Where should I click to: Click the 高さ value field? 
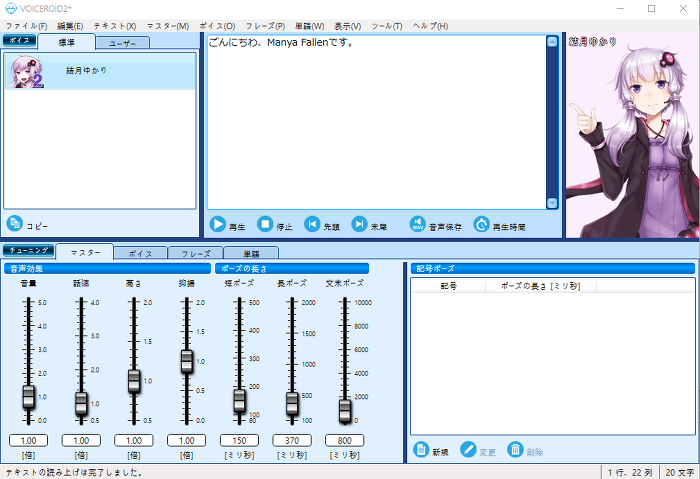(x=134, y=441)
